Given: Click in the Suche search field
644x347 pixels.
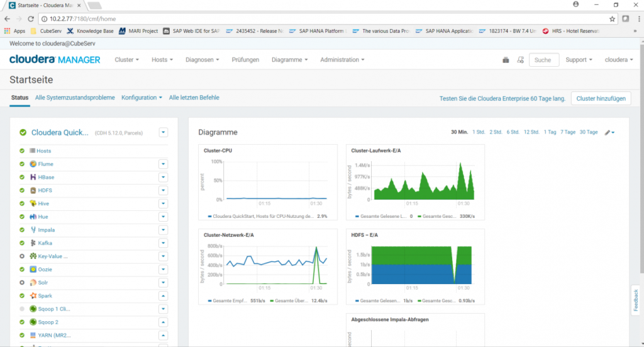Looking at the screenshot, I should [x=544, y=60].
